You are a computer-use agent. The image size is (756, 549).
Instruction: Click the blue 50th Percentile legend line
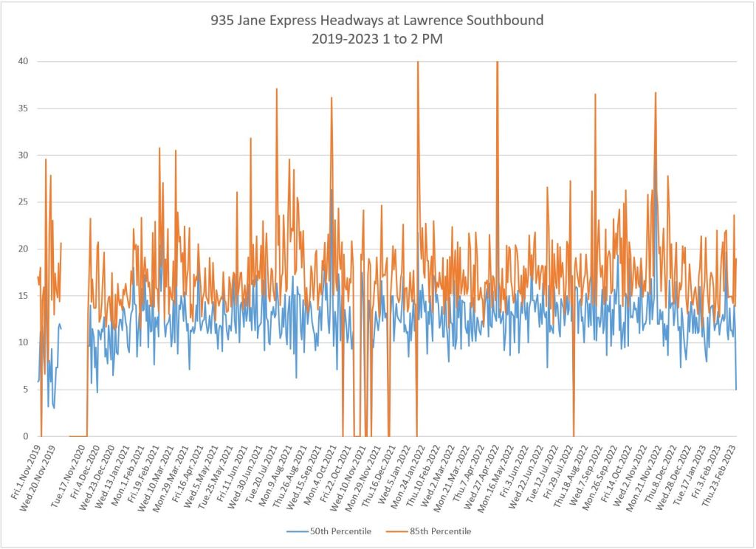pos(295,531)
